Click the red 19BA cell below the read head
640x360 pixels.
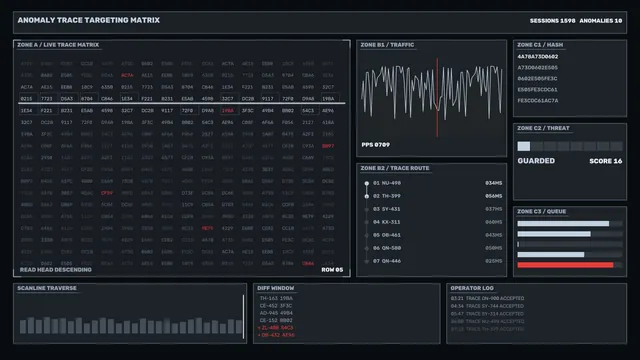point(228,111)
